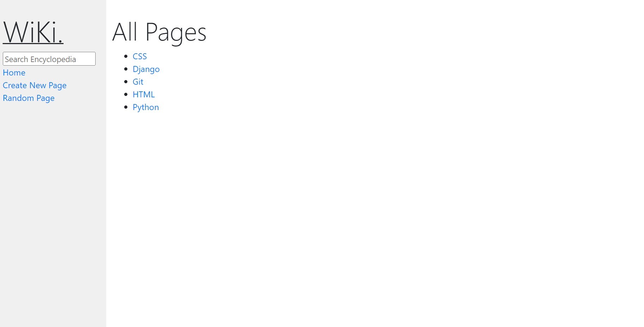The image size is (644, 327).
Task: View the Python page
Action: point(146,107)
